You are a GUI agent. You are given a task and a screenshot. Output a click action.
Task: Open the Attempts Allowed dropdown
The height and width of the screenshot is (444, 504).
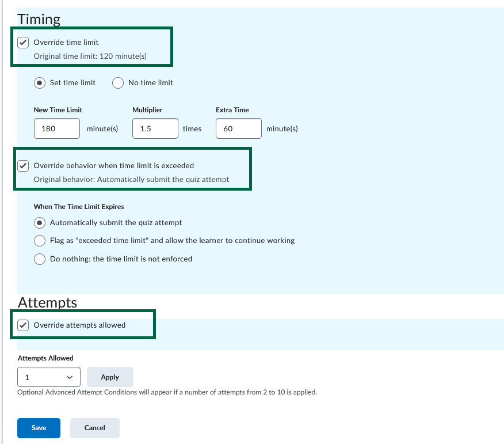[49, 377]
